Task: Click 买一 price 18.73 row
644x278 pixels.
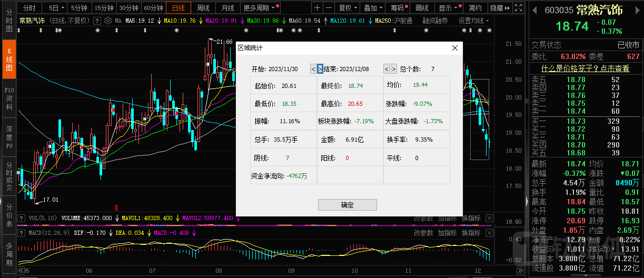Action: 586,121
